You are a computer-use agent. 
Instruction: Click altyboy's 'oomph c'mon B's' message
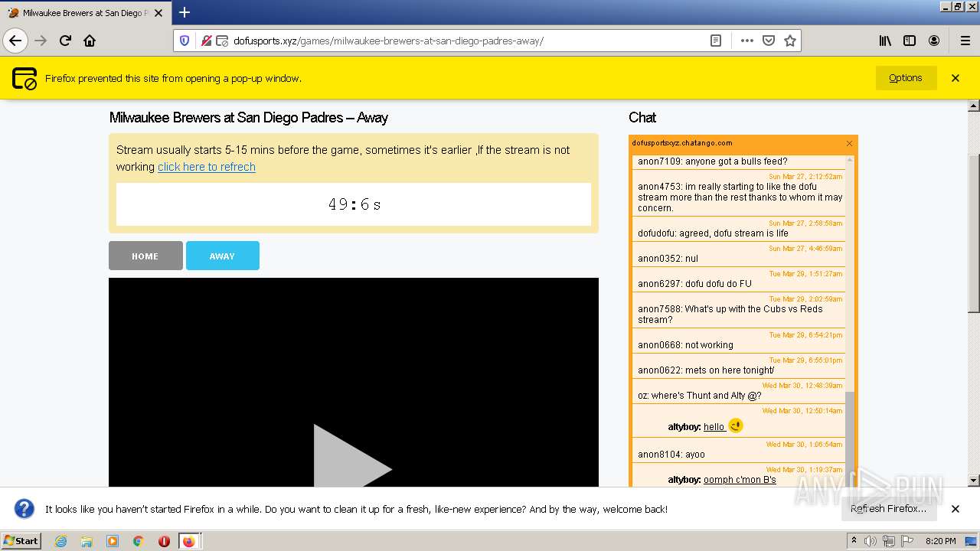(740, 480)
